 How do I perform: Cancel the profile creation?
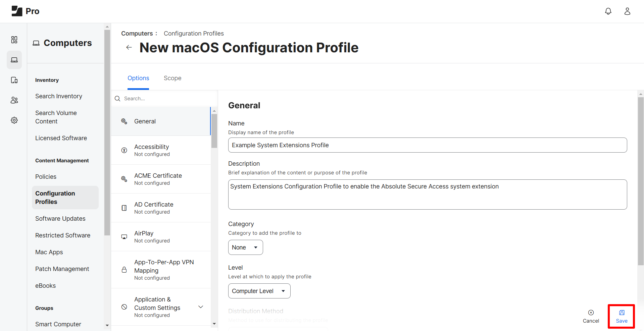pos(591,316)
